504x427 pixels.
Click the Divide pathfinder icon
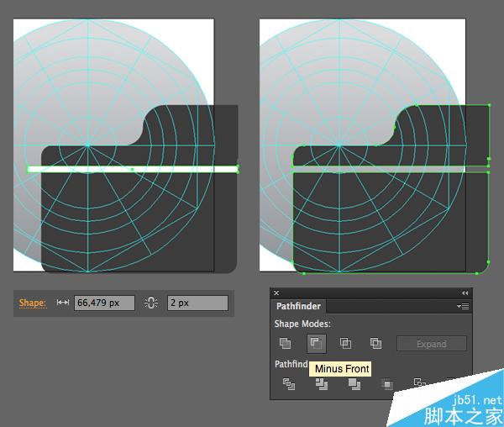[289, 383]
